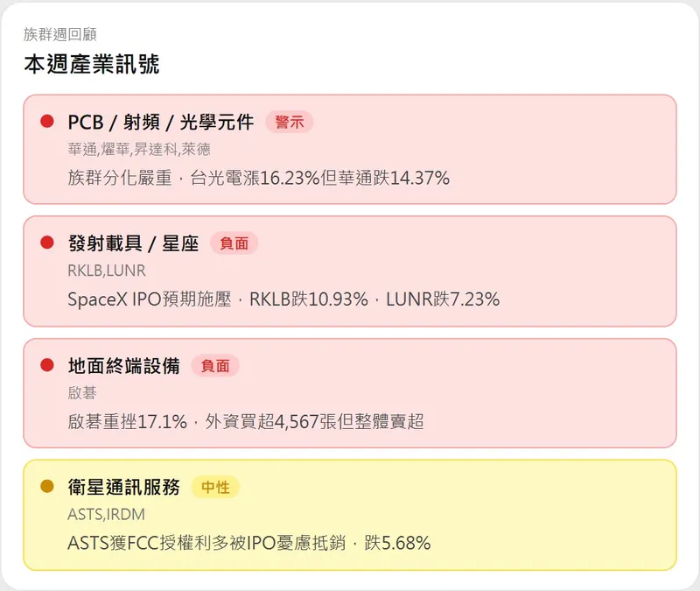
Task: Open the PCB / 射頻 / 光學元件 heading
Action: click(x=160, y=122)
